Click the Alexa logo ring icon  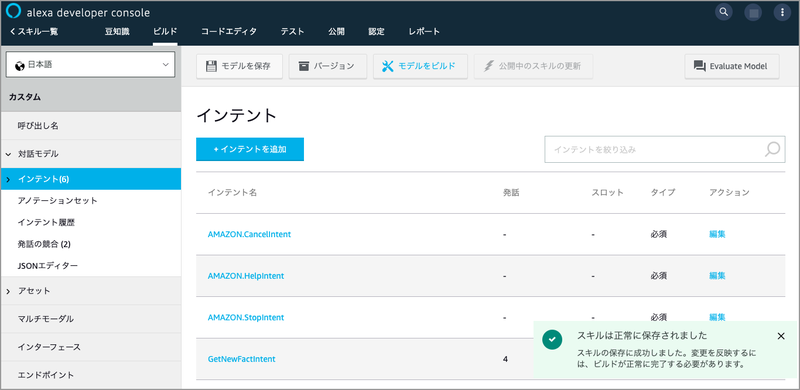[x=14, y=11]
